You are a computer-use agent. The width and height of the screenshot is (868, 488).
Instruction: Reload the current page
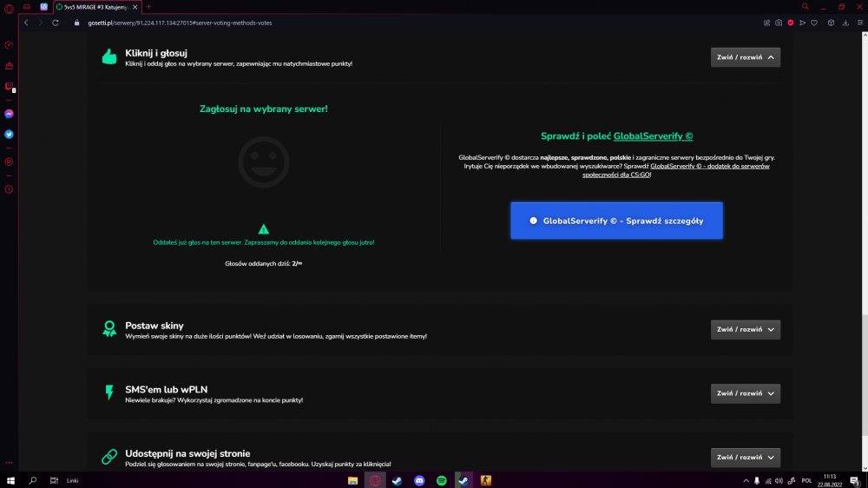56,23
